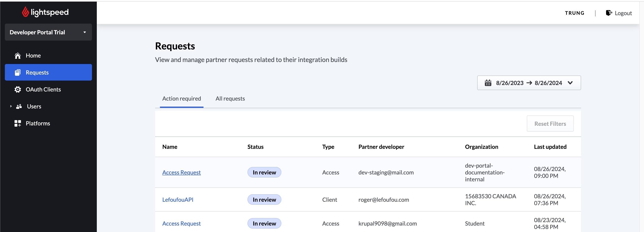Expand the date range selector chevron
644x232 pixels.
coord(571,83)
